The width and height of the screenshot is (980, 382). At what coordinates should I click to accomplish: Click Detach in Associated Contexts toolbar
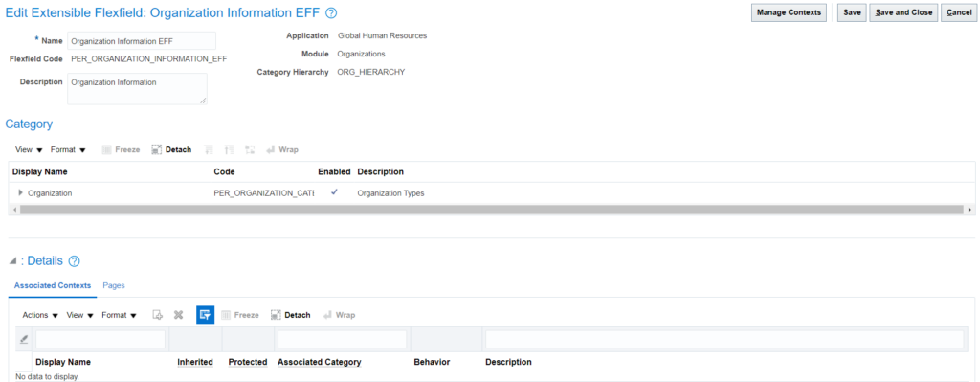291,315
